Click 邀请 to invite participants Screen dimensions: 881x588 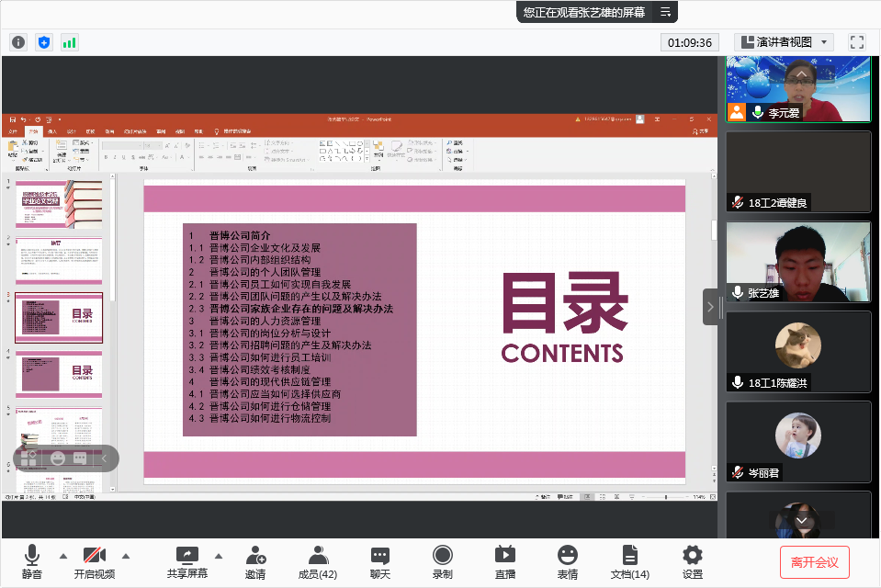[255, 562]
